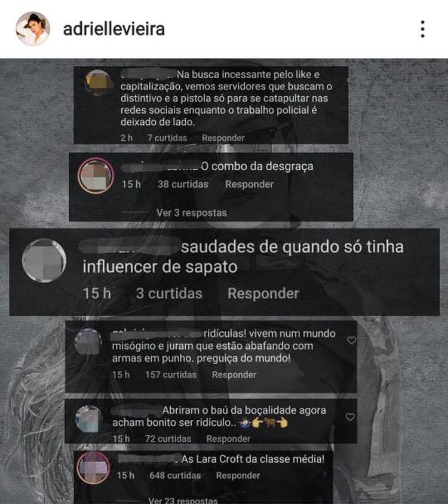448x504 pixels.
Task: Tap the adriellevieira profile picture
Action: pos(33,29)
